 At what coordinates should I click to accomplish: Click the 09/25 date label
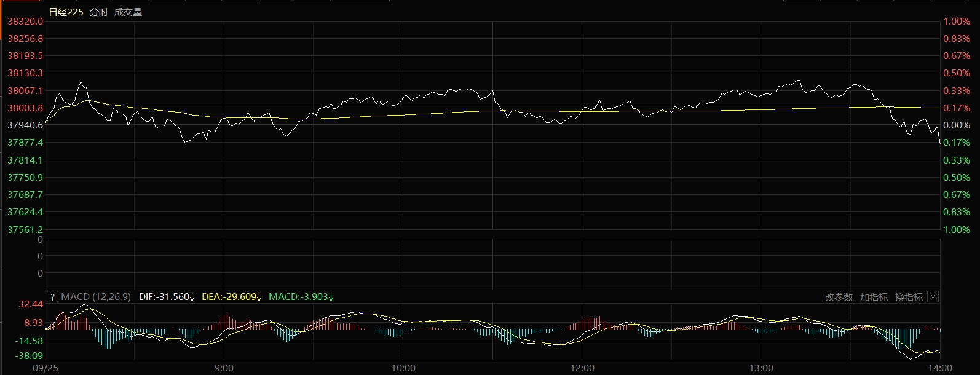point(45,368)
